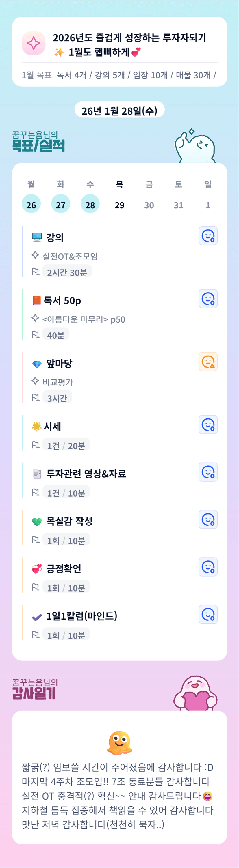The height and width of the screenshot is (868, 239).
Task: Click the orange warning face icon for 앞마당
Action: [x=208, y=362]
